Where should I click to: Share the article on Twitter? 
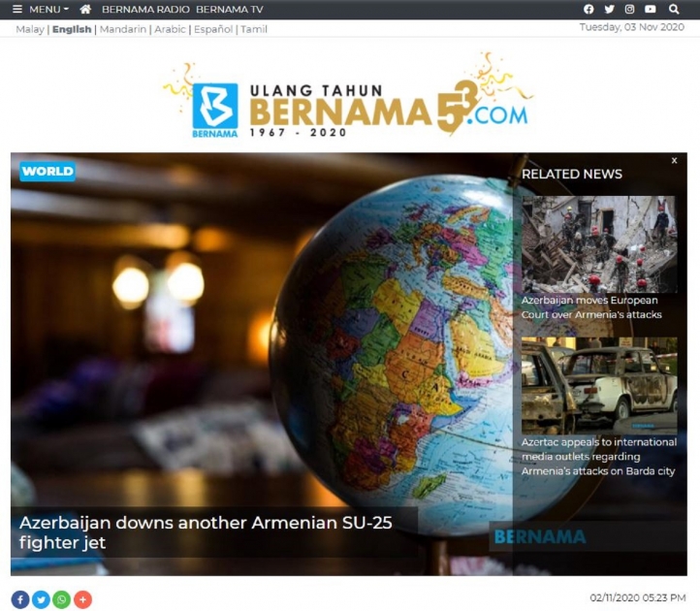(x=41, y=599)
